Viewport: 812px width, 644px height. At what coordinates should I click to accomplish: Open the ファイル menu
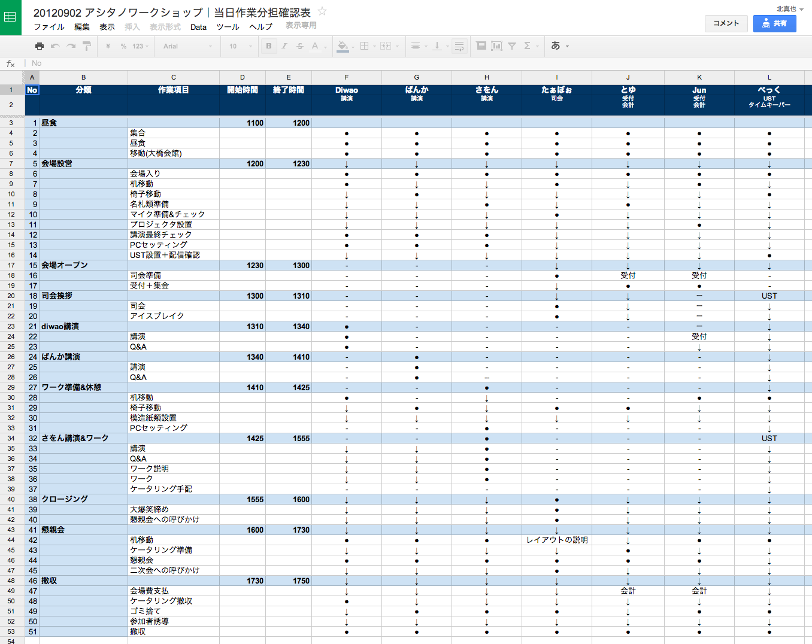(49, 27)
